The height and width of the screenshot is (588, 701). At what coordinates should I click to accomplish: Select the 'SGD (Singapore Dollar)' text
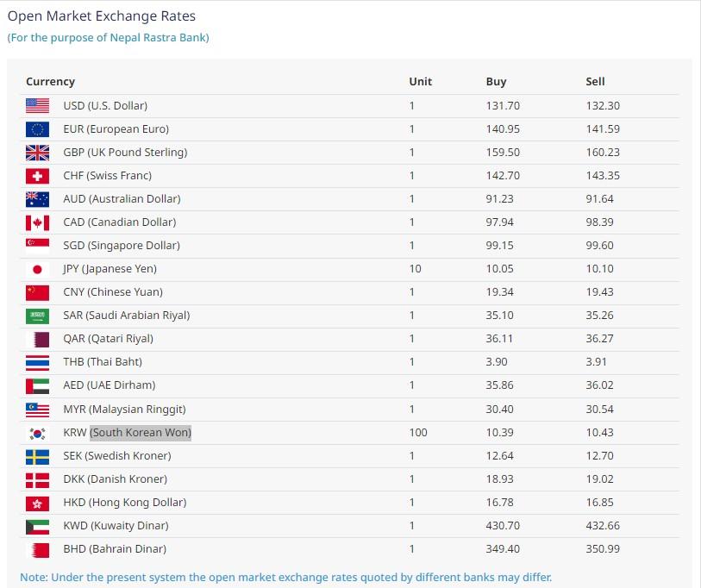(x=122, y=246)
